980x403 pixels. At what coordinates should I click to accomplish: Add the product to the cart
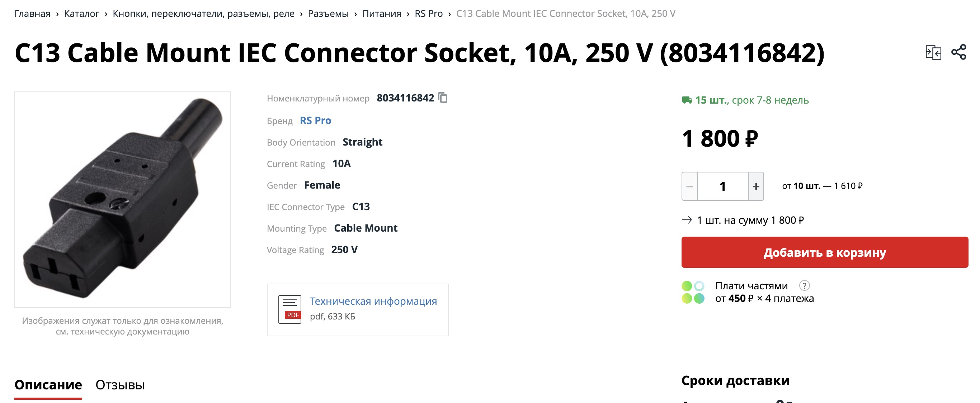coord(825,252)
